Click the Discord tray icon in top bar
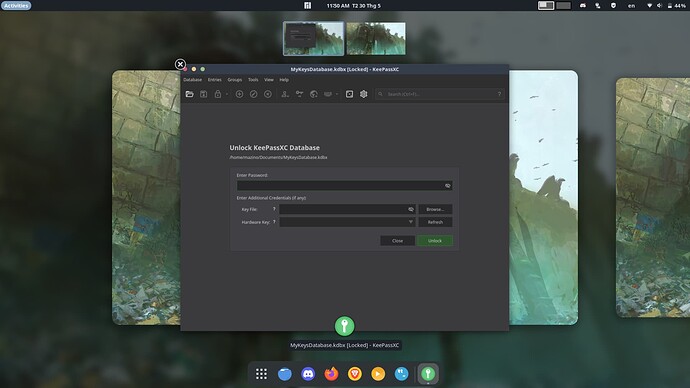 coord(583,6)
